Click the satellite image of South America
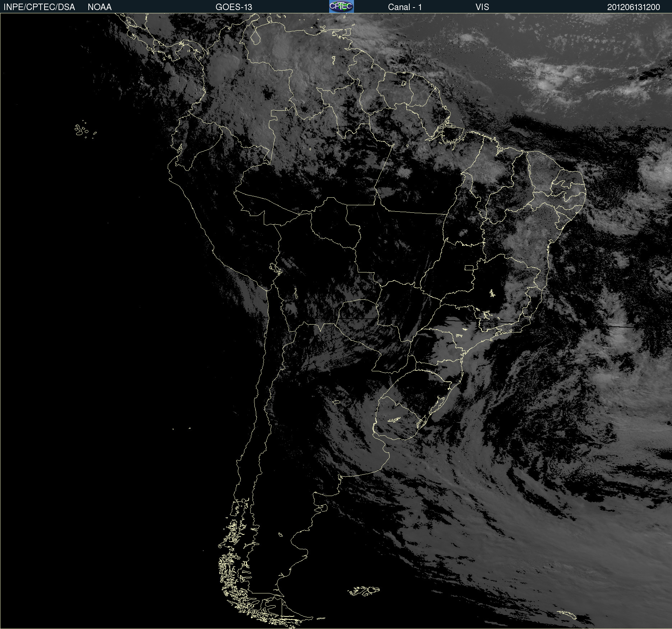Image resolution: width=672 pixels, height=629 pixels. (336, 321)
